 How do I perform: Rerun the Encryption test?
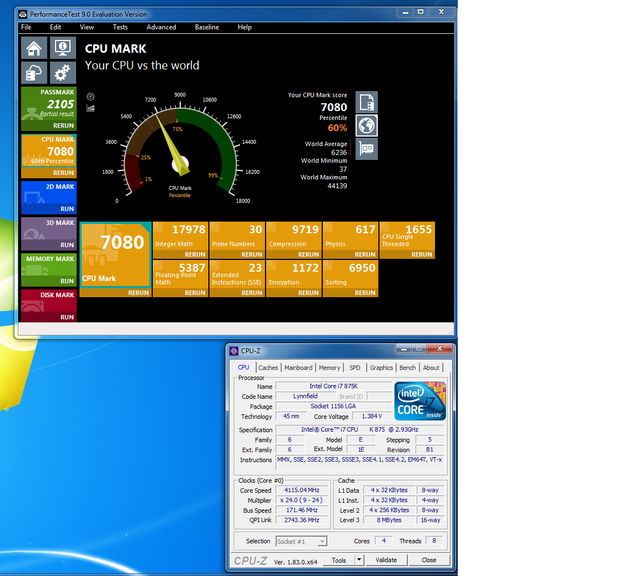[309, 293]
